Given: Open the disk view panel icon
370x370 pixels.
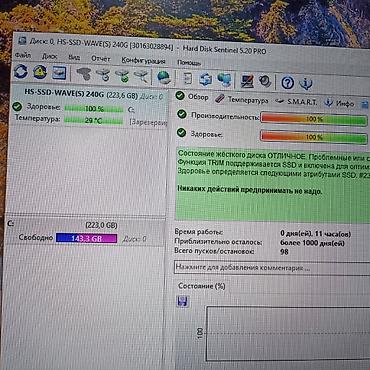Looking at the screenshot, I should 59,73.
